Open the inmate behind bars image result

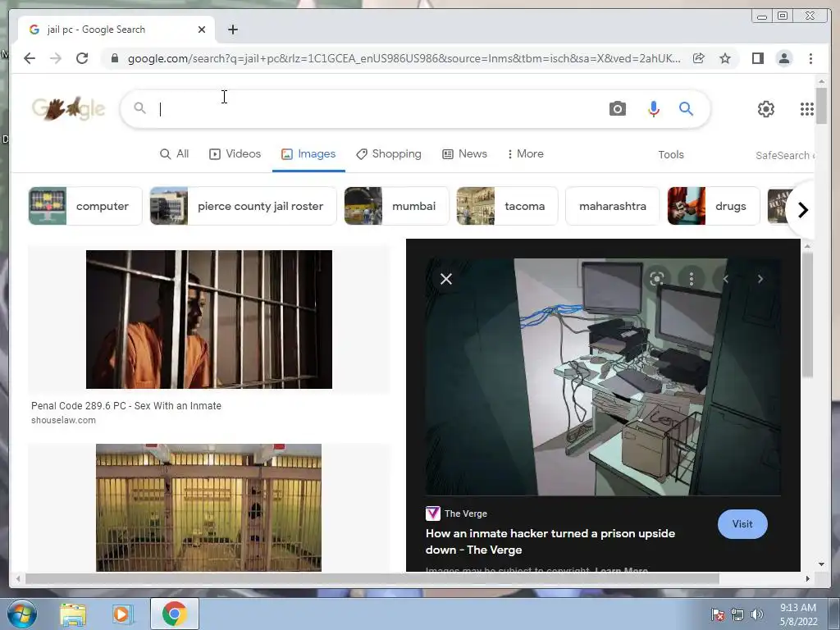[209, 319]
